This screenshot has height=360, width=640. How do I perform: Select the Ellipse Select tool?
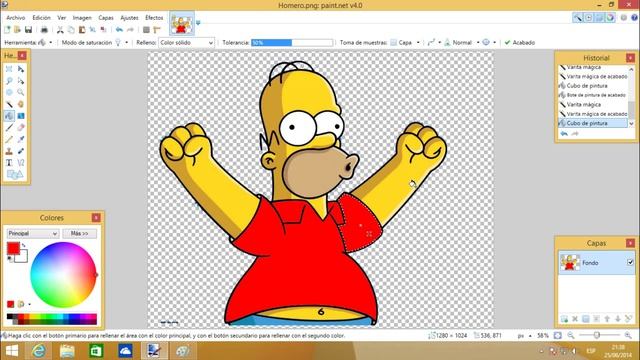click(9, 92)
